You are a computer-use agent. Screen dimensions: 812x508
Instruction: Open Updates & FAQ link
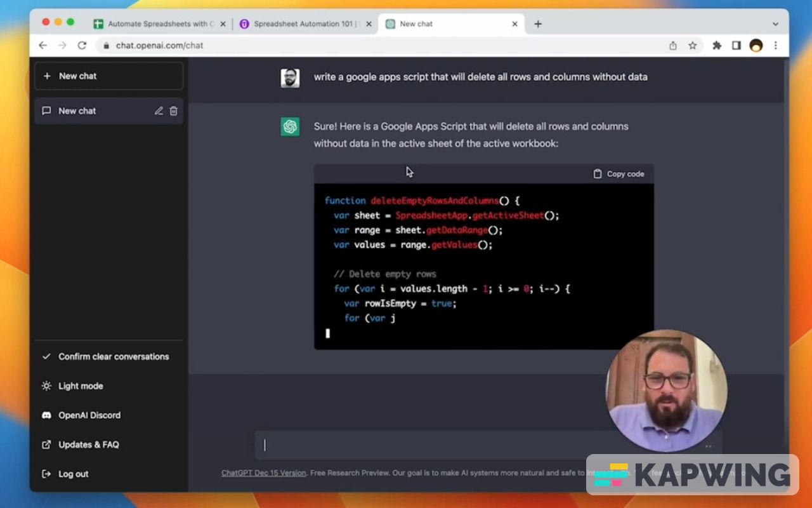[108, 444]
